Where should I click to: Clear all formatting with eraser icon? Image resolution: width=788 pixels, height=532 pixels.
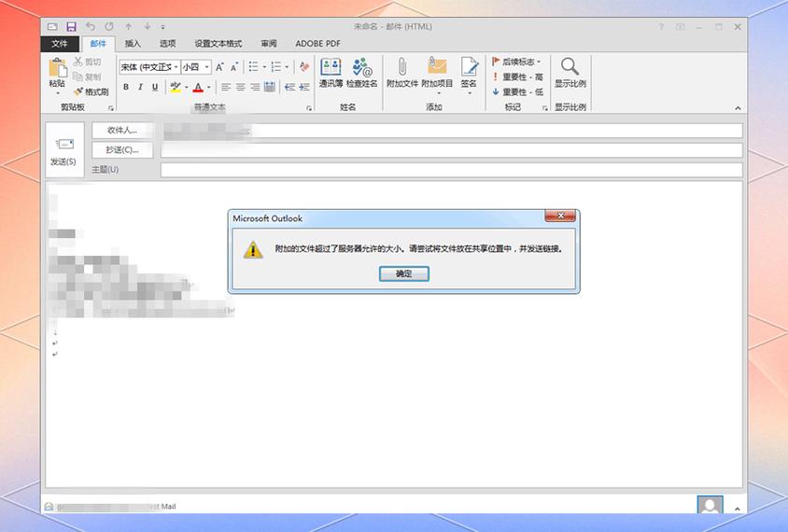(x=304, y=67)
